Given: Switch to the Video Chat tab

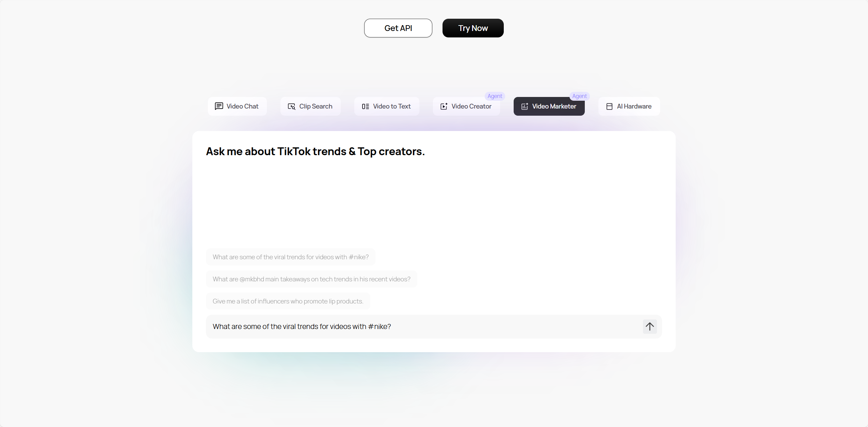Looking at the screenshot, I should click(237, 106).
